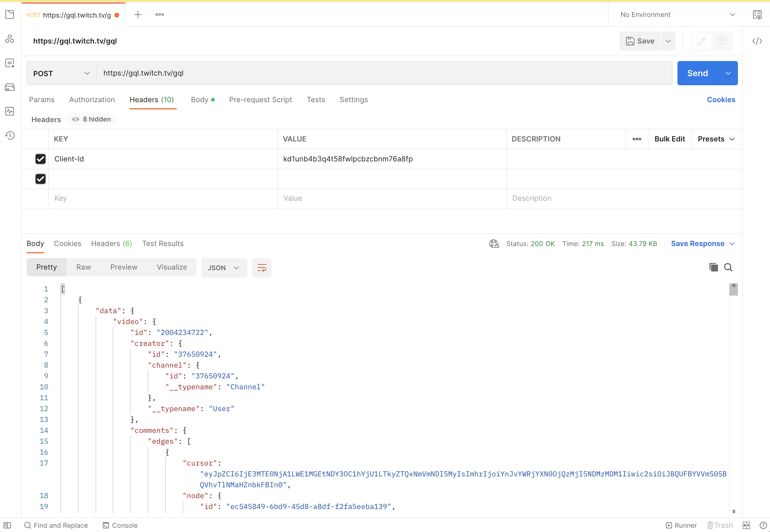770x532 pixels.
Task: Switch response view to Visualize
Action: point(172,267)
